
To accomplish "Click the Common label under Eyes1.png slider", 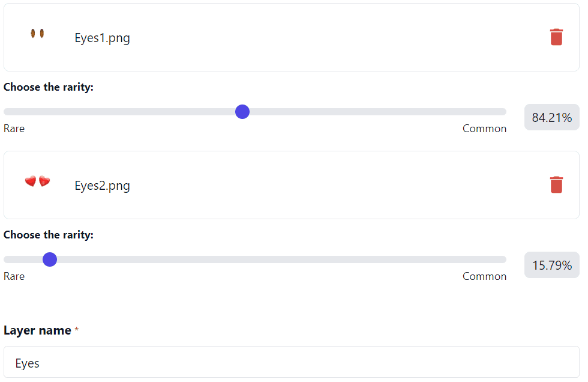I will pyautogui.click(x=484, y=129).
